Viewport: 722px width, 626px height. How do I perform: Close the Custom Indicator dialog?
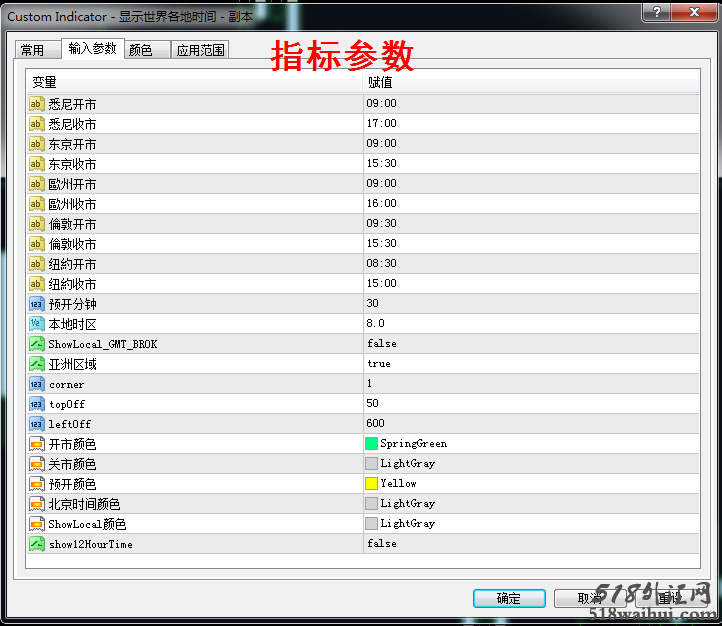694,12
